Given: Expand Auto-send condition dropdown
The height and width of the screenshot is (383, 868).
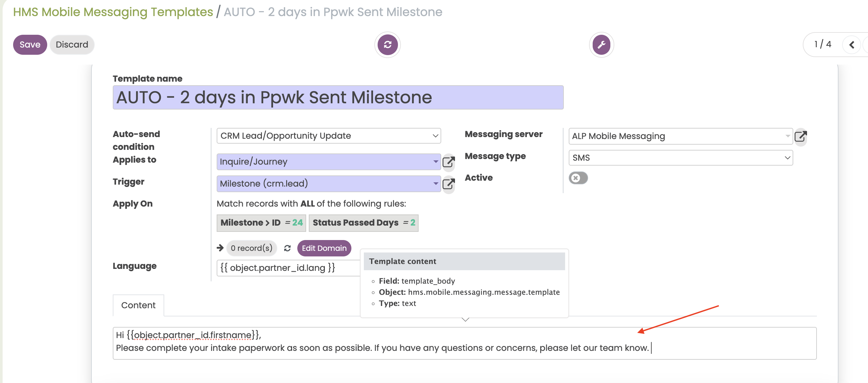Looking at the screenshot, I should tap(328, 136).
